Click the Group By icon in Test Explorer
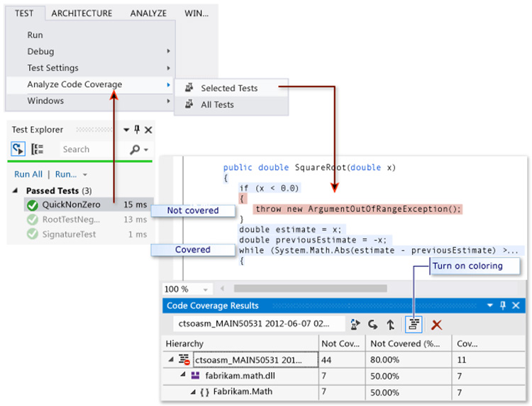The height and width of the screenshot is (406, 532). click(38, 150)
